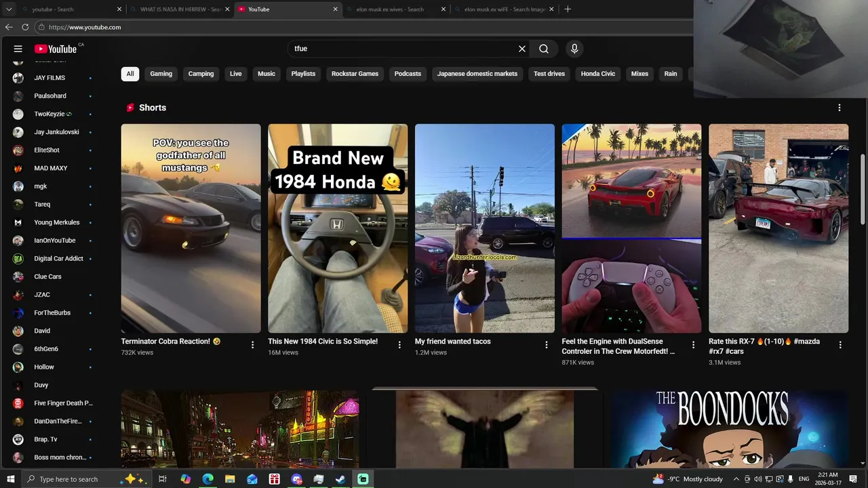Open options for Rate this RX-7 short
The height and width of the screenshot is (488, 868).
coord(840,345)
